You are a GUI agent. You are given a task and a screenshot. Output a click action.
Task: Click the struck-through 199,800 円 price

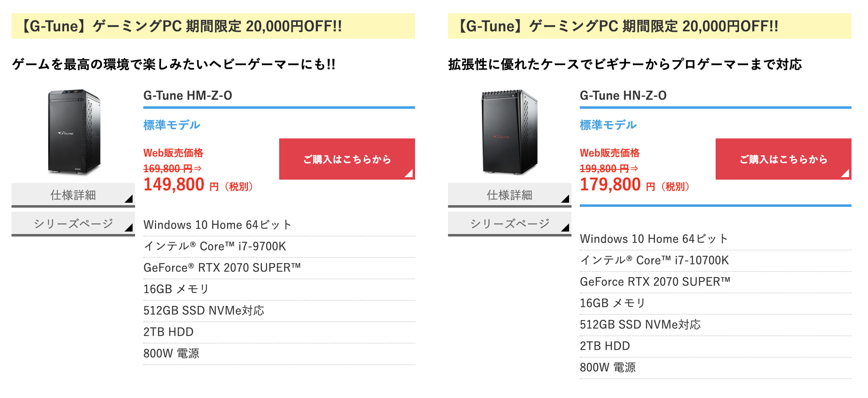604,169
